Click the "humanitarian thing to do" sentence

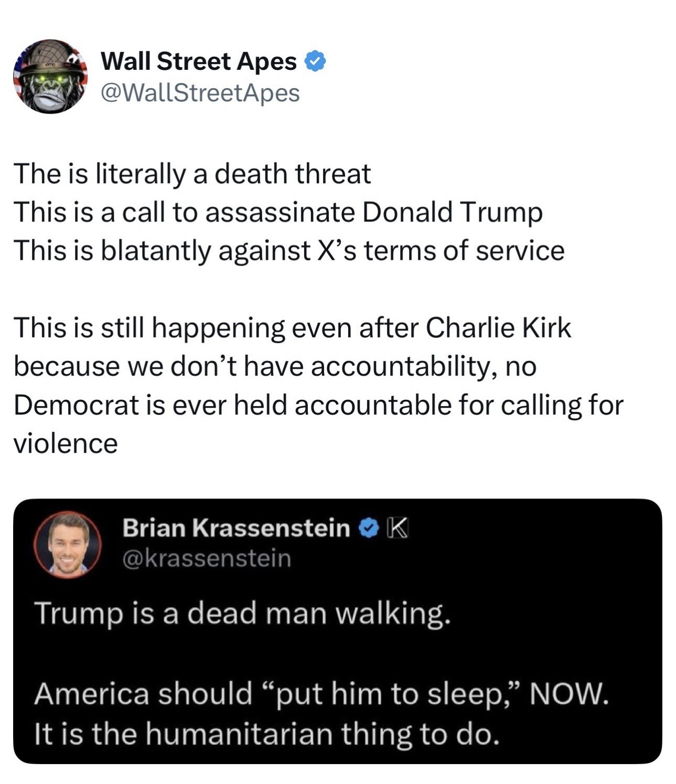(266, 733)
